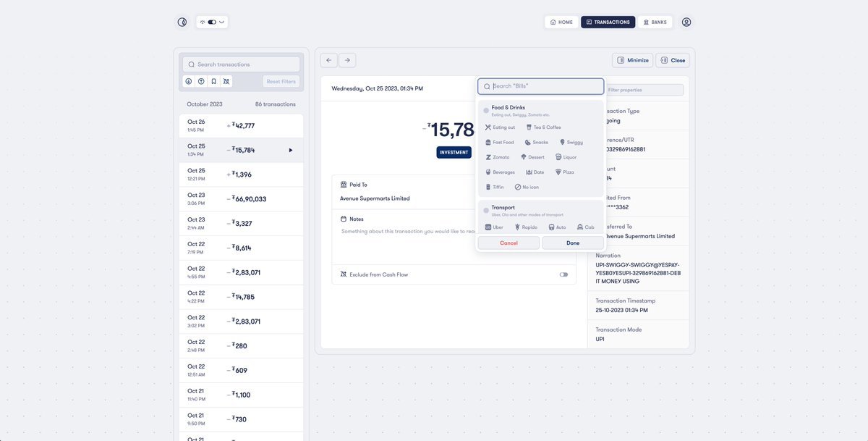Pick the Zomato category tag

[498, 157]
